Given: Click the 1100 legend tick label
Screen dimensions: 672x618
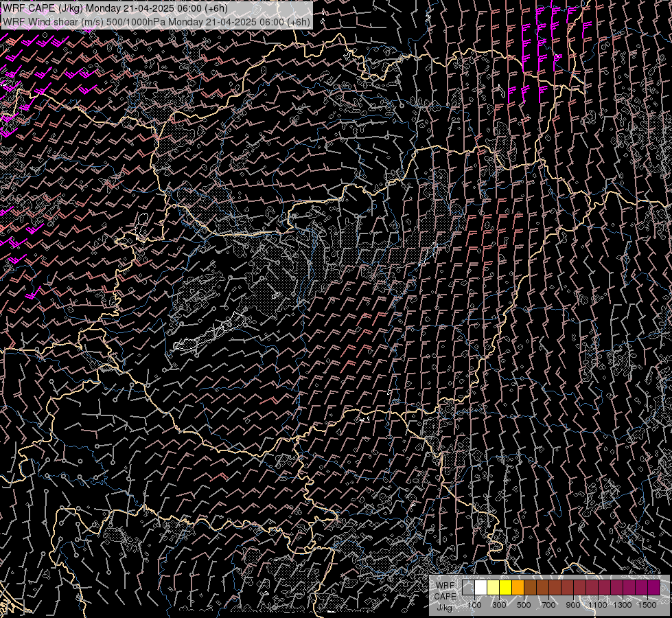Looking at the screenshot, I should click(597, 605).
